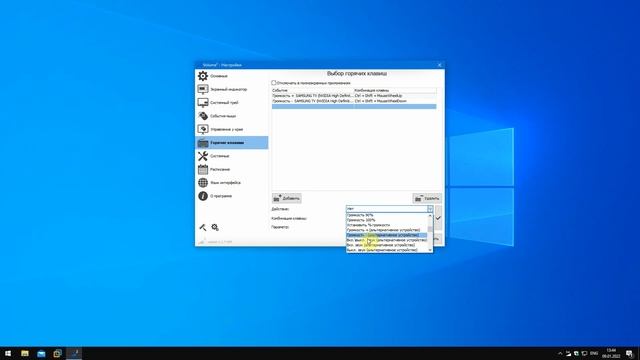This screenshot has width=640, height=360.
Task: Click the active Volume² taskbar button
Action: (74, 353)
